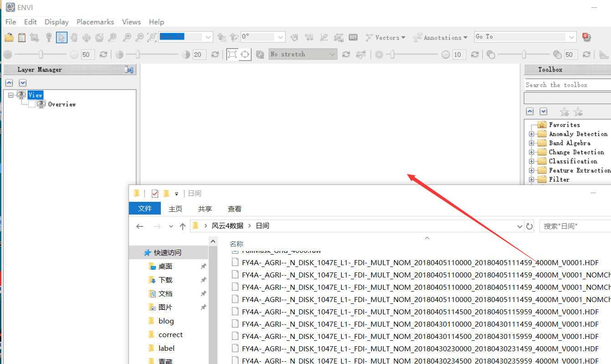The image size is (611, 364).
Task: Open the Help menu in ENVI
Action: [x=156, y=22]
